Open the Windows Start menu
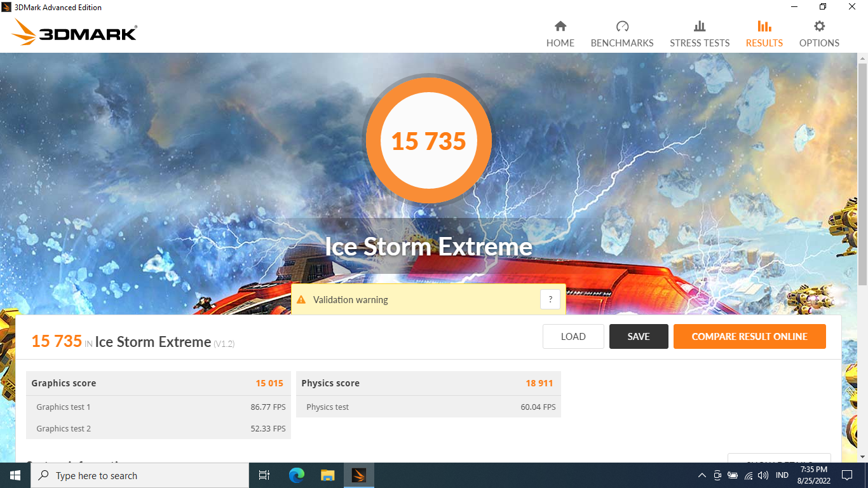 point(15,475)
